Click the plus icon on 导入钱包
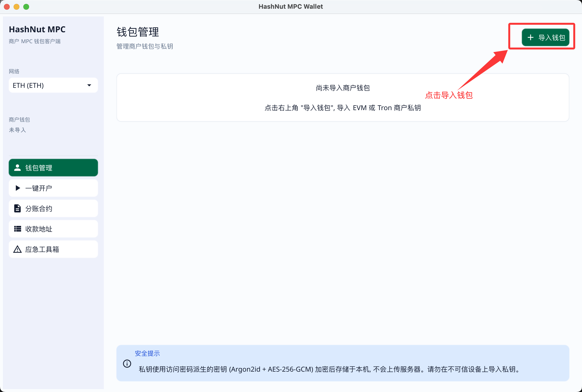The width and height of the screenshot is (582, 392). [530, 38]
